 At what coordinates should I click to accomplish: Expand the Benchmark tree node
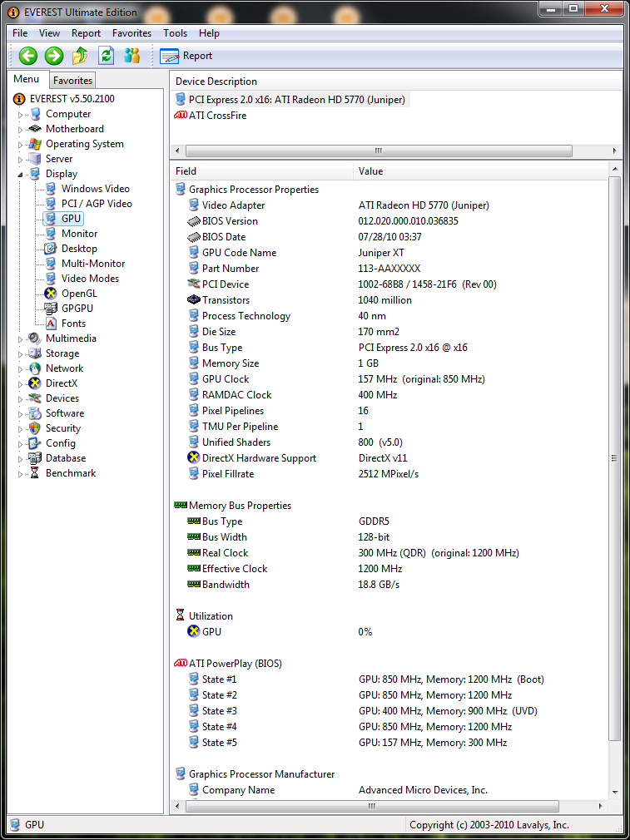20,474
